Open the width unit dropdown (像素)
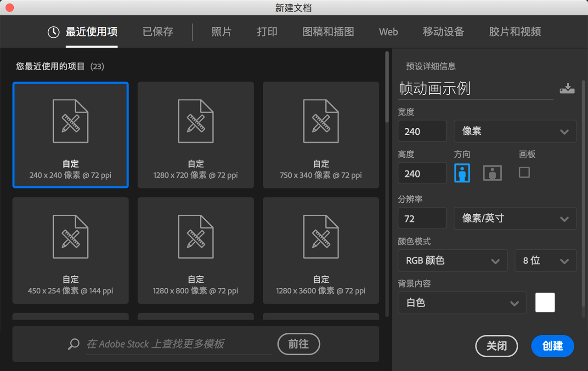Viewport: 588px width, 371px height. [x=515, y=131]
